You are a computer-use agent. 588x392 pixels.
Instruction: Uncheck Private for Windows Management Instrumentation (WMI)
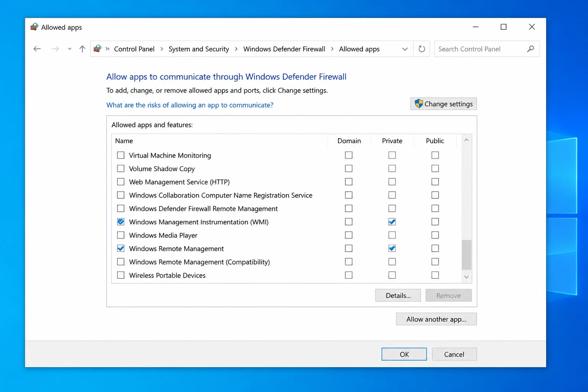coord(392,222)
